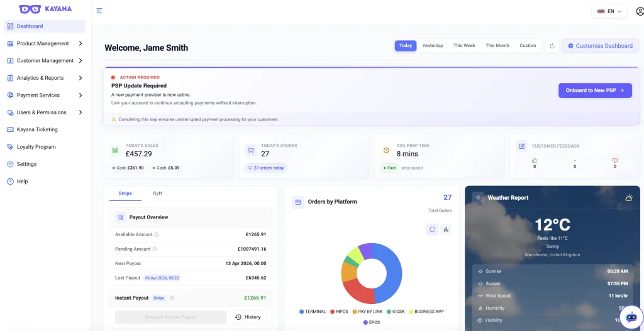Select the This Week filter

(464, 45)
